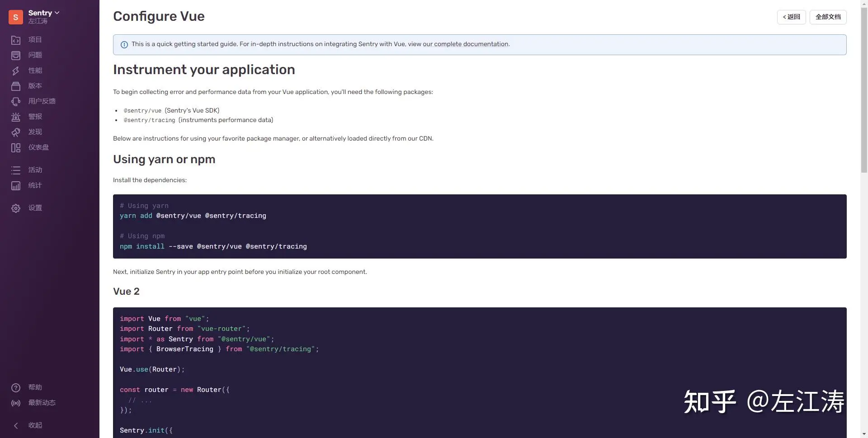Open the Releases (版本) icon

pyautogui.click(x=16, y=86)
